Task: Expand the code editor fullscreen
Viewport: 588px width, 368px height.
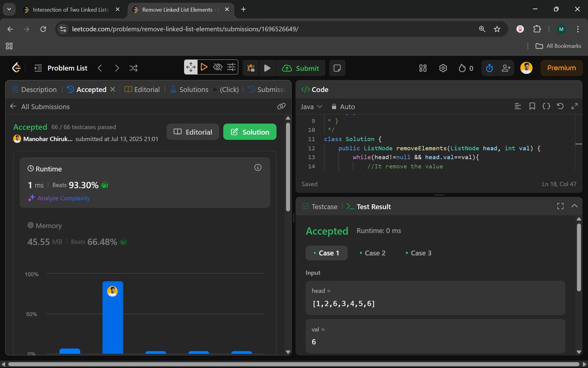Action: pos(575,106)
